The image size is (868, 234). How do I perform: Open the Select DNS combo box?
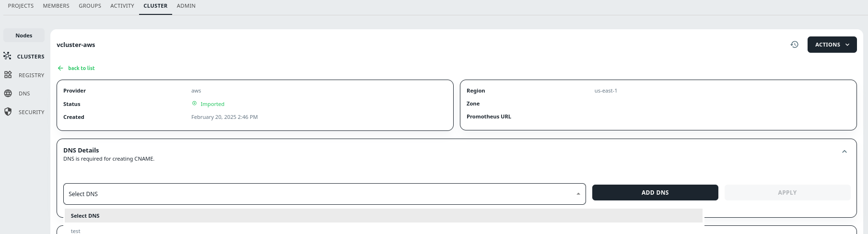[x=325, y=194]
